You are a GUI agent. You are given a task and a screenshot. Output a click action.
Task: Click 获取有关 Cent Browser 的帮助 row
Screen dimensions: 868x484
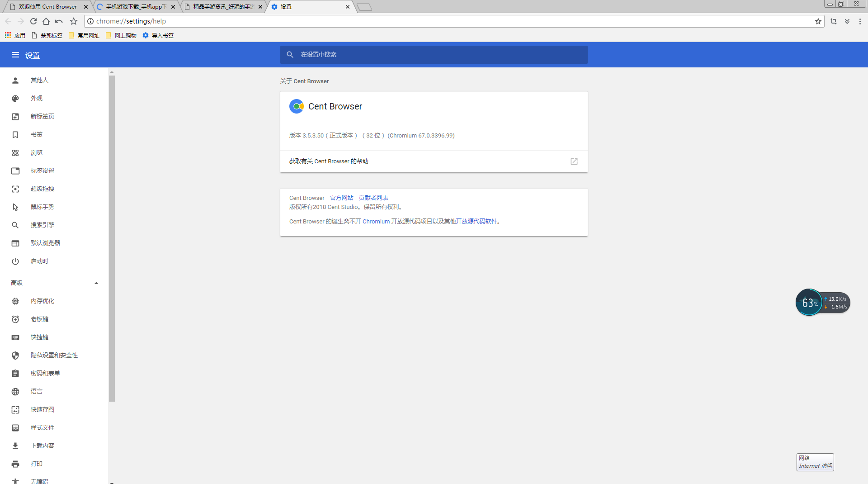pos(434,161)
